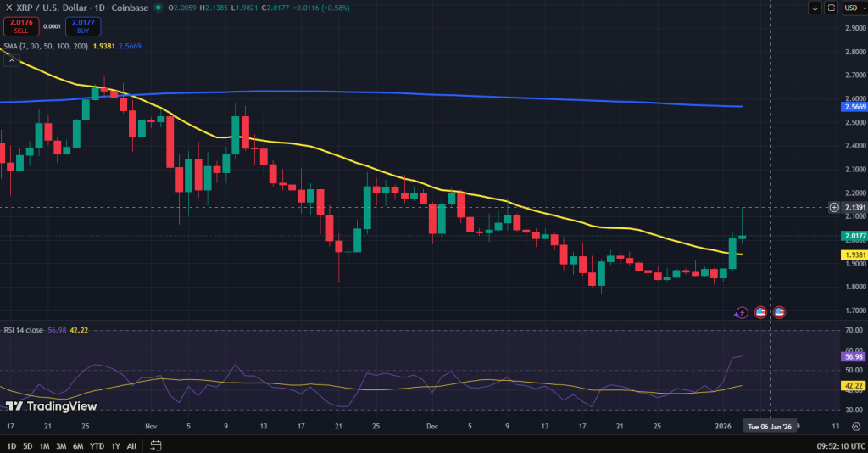Click the 70.00 RSI scale tick

[x=854, y=330]
